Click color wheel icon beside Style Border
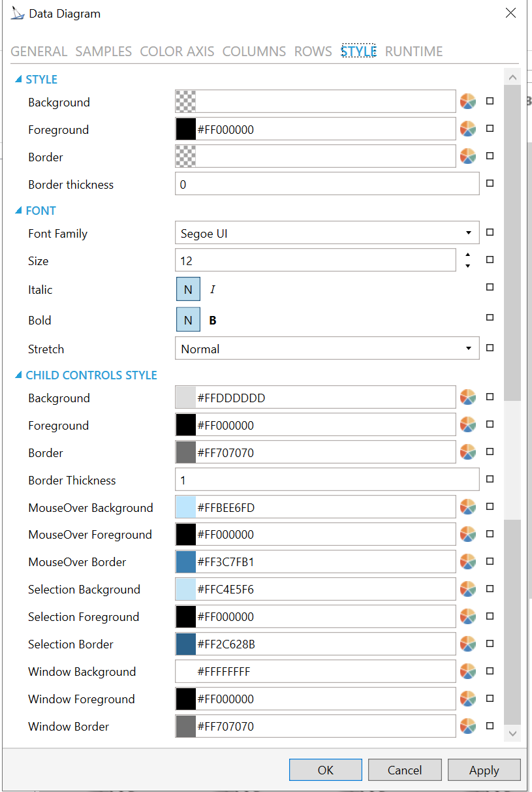 pos(467,157)
